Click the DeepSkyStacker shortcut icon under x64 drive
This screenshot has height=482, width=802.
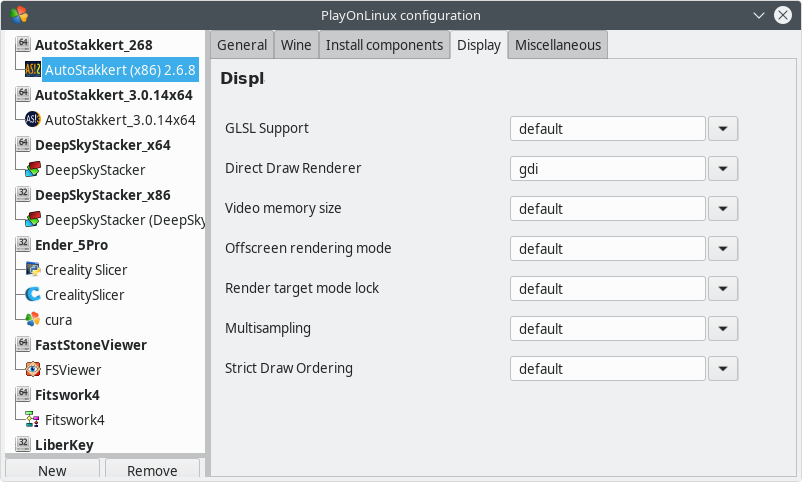[x=33, y=169]
